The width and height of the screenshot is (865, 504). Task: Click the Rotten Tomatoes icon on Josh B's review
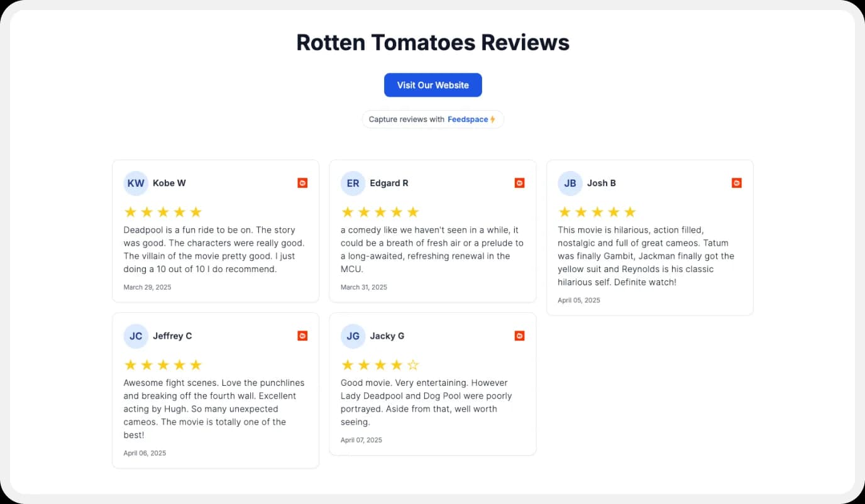pyautogui.click(x=736, y=182)
